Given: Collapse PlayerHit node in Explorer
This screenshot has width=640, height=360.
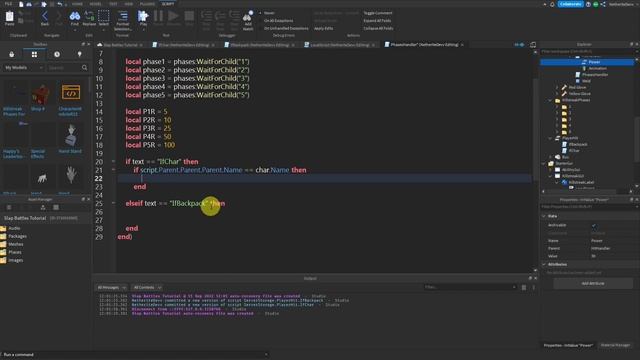Looking at the screenshot, I should 550,138.
